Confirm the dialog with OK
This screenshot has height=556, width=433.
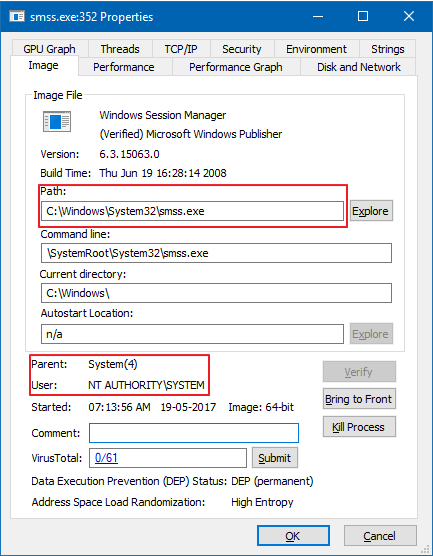pyautogui.click(x=293, y=536)
